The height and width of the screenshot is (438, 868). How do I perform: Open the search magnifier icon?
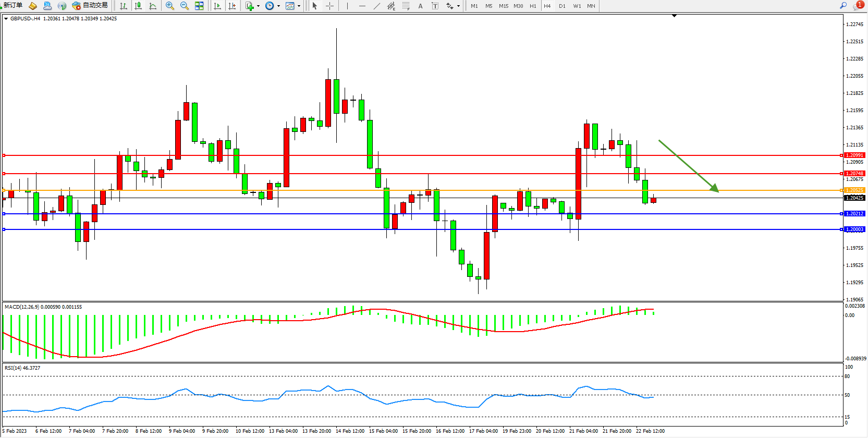coord(843,6)
